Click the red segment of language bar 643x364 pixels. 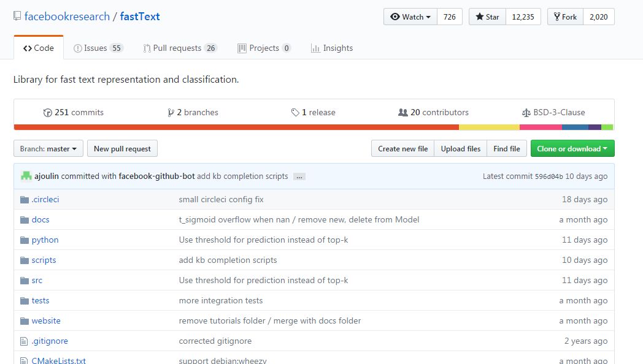236,127
